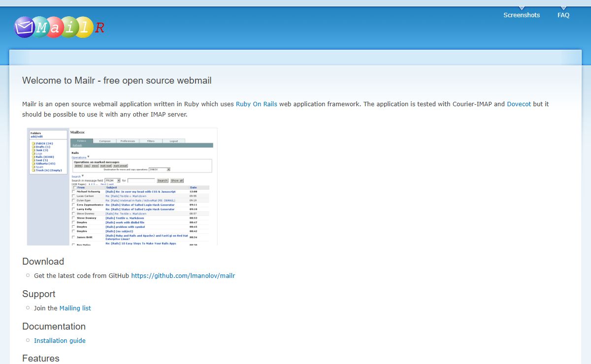The height and width of the screenshot is (364, 591).
Task: Click the INBOX folder icon
Action: (x=33, y=144)
